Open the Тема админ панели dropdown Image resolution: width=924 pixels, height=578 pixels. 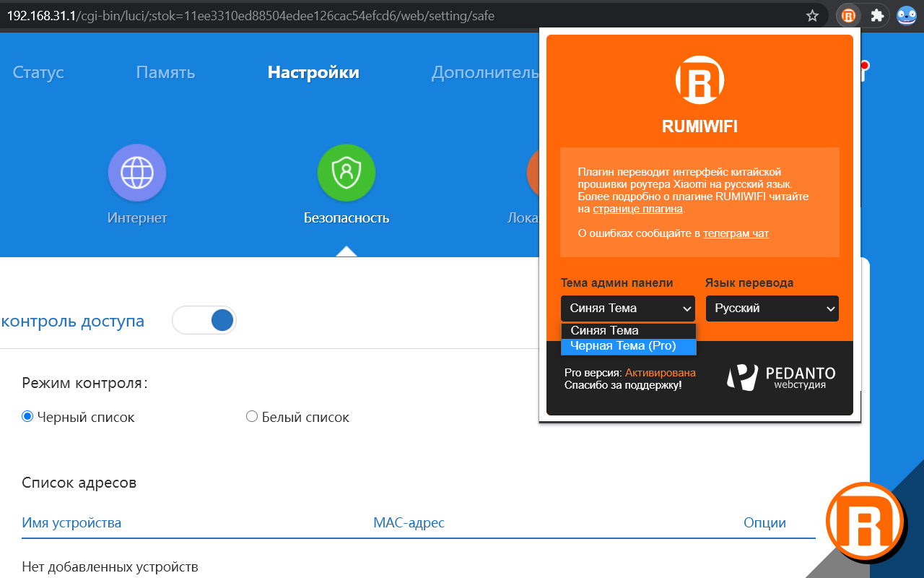[x=628, y=309]
